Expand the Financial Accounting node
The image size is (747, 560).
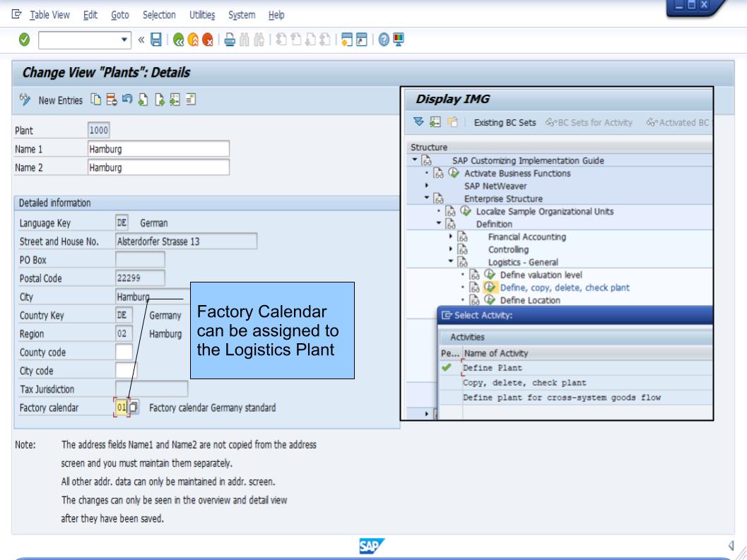(451, 236)
